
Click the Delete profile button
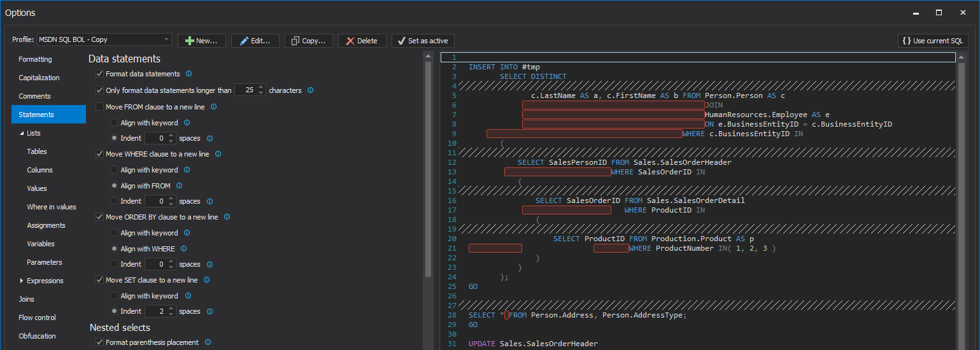click(362, 41)
